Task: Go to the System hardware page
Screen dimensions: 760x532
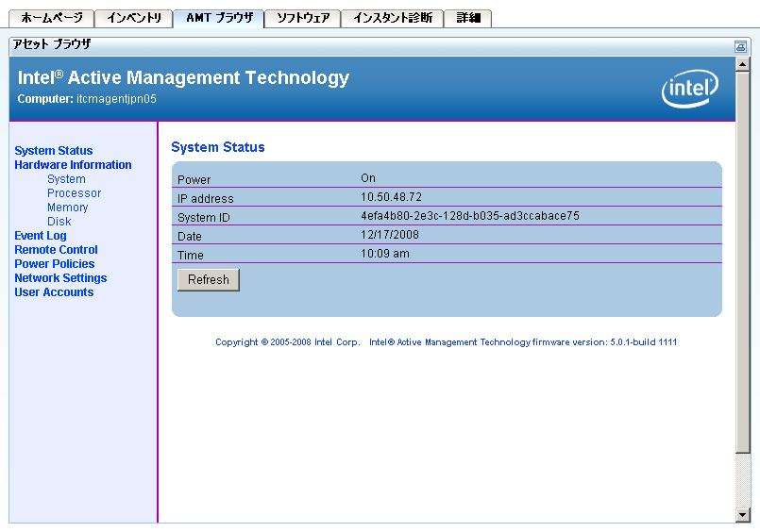Action: tap(66, 179)
